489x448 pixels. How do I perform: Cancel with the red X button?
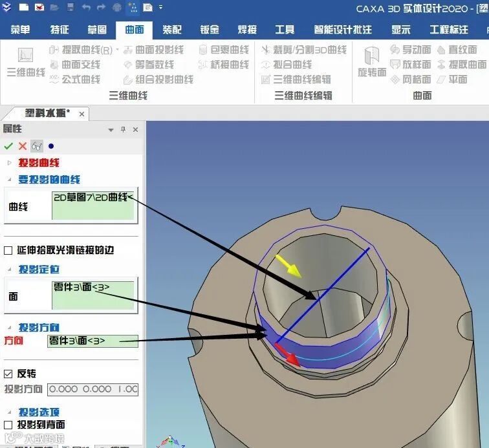[x=23, y=146]
